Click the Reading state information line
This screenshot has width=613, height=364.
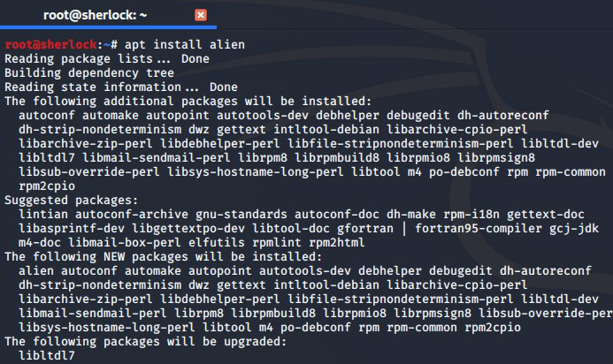[x=120, y=87]
